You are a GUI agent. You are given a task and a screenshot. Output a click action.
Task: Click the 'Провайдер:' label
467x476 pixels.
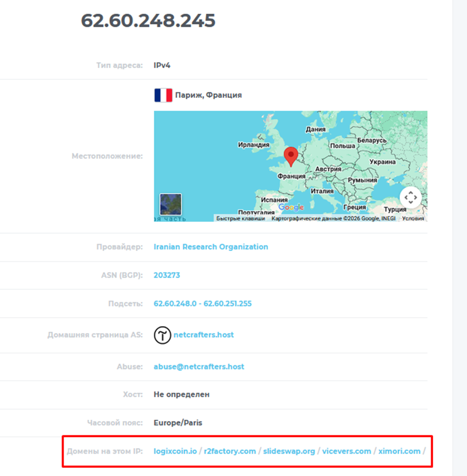click(x=120, y=247)
